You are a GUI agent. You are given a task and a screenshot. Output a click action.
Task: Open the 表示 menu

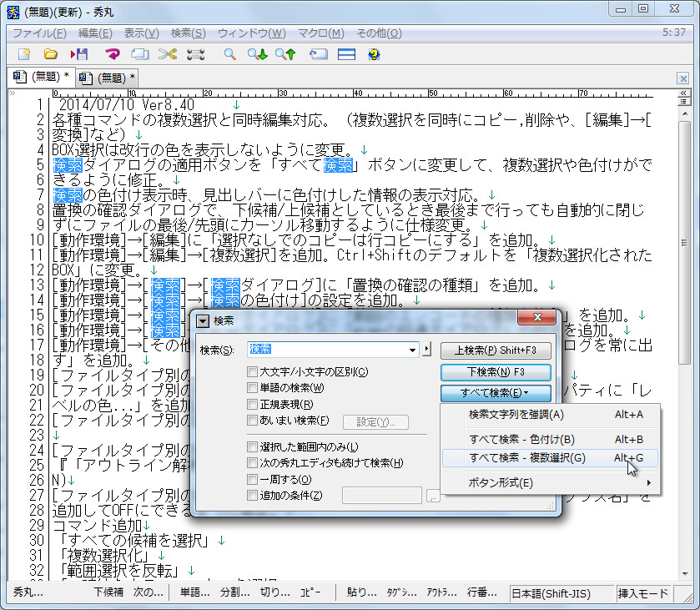[141, 33]
